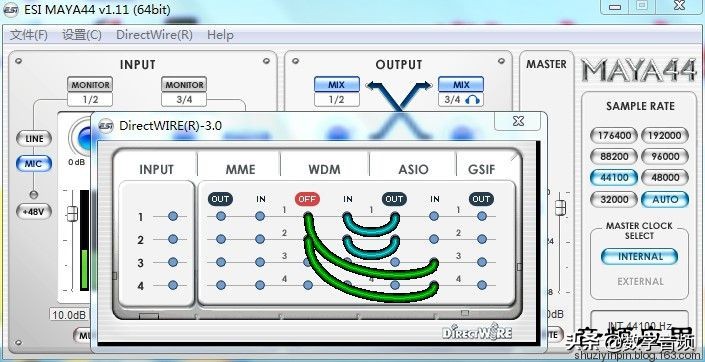Click ASIO OUT row 2 node with teal cable
Image resolution: width=705 pixels, height=362 pixels.
[x=395, y=239]
